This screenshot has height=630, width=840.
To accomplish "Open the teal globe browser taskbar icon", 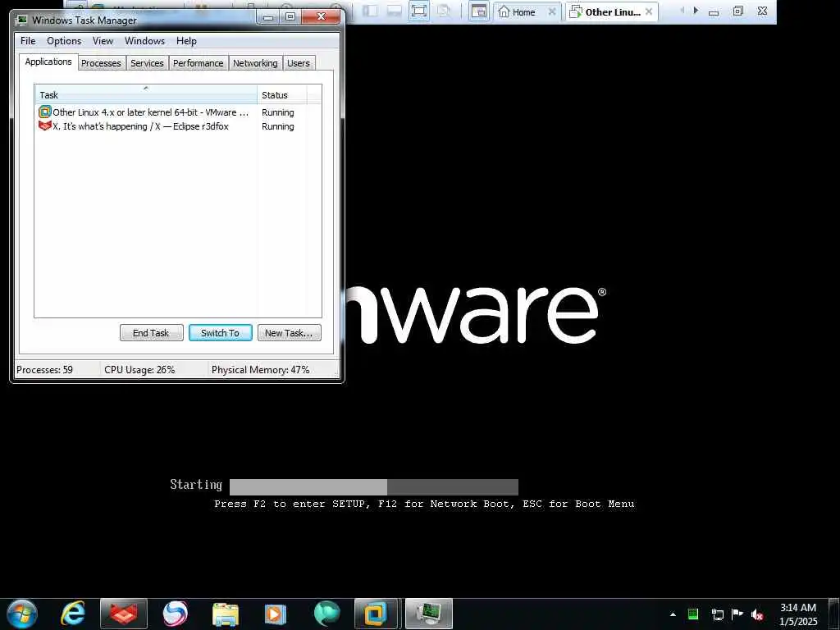I will [x=326, y=614].
